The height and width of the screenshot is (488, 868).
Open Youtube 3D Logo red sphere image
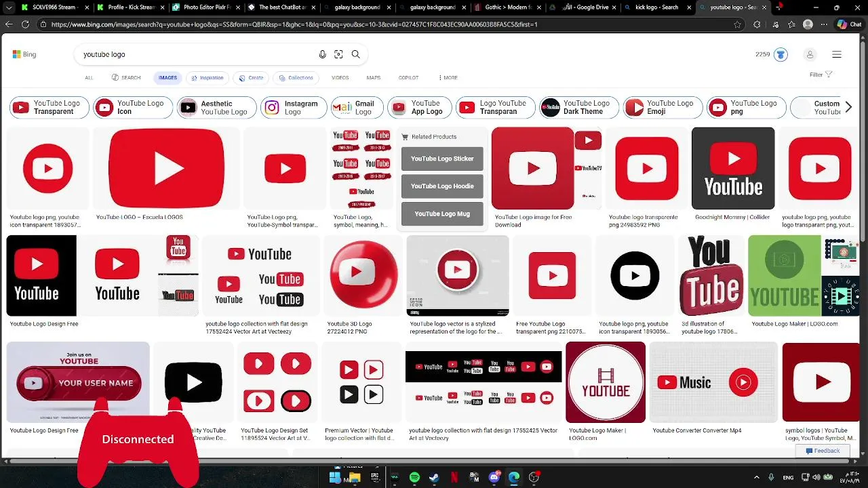pyautogui.click(x=364, y=276)
